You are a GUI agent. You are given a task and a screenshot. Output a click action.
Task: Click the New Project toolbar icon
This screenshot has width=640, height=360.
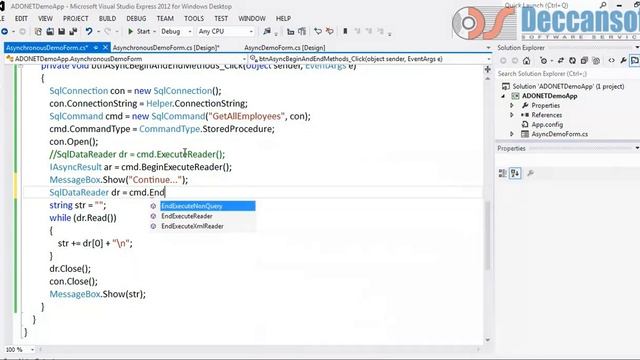(x=38, y=31)
